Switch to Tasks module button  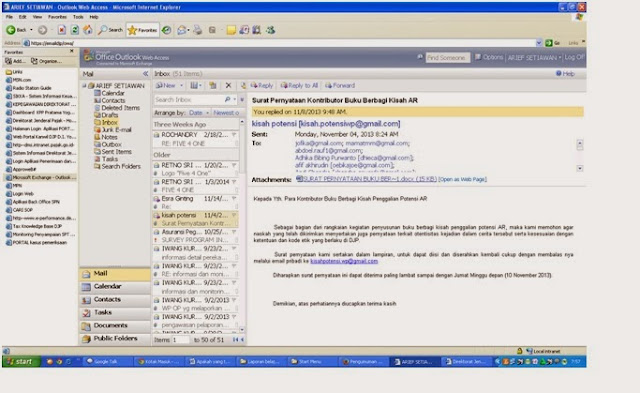tap(115, 313)
